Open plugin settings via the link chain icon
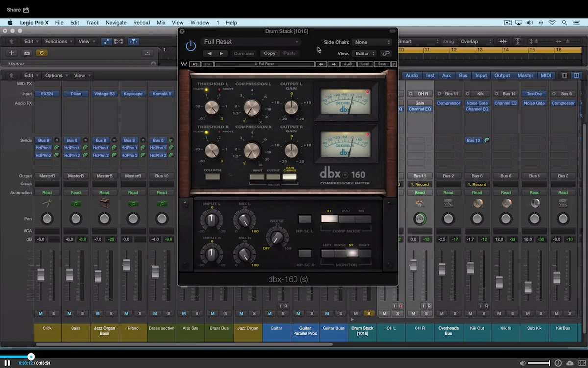Viewport: 588px width, 368px height. point(386,53)
